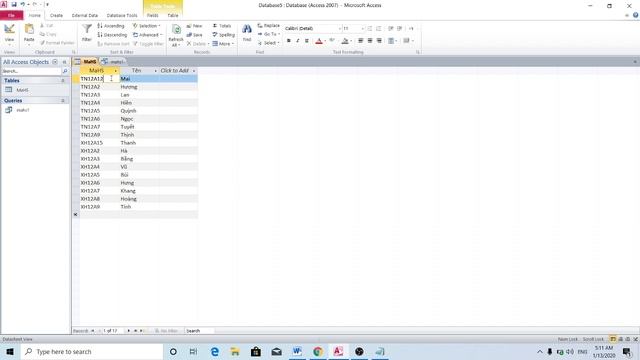Sort records Descending
Screen dimensions: 640x360
point(112,35)
